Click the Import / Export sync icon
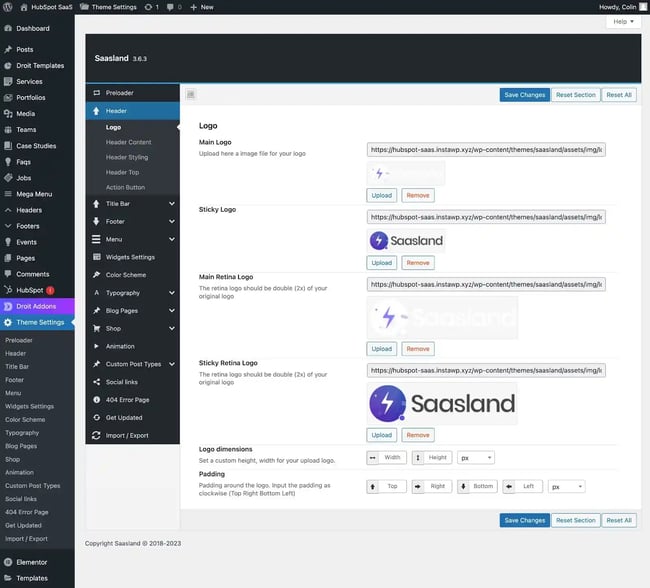This screenshot has height=588, width=650. [x=96, y=435]
